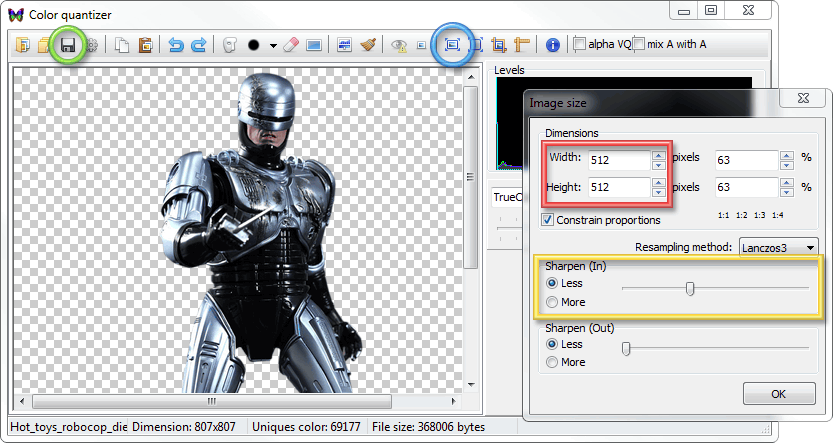Image resolution: width=833 pixels, height=443 pixels.
Task: Click the ruler measure icon
Action: [522, 45]
